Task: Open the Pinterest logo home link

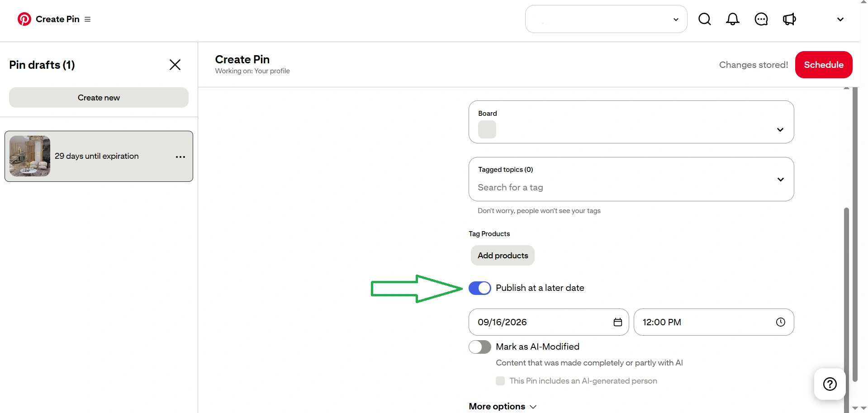Action: 24,19
